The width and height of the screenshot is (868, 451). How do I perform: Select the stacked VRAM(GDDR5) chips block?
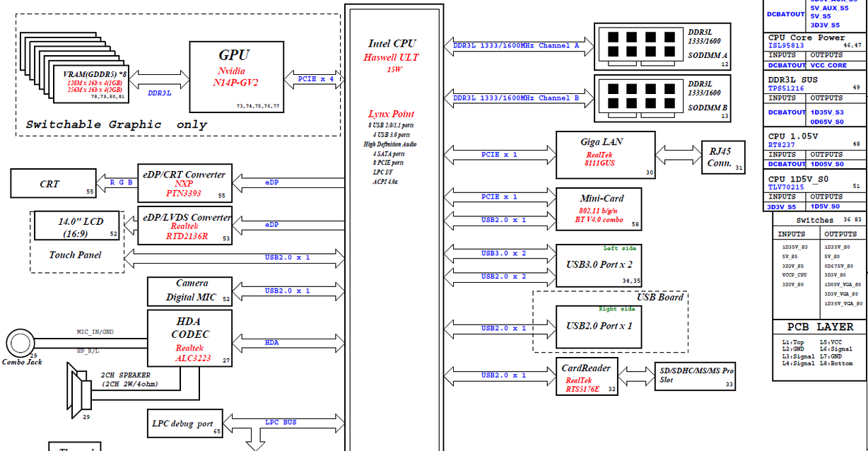(x=76, y=69)
